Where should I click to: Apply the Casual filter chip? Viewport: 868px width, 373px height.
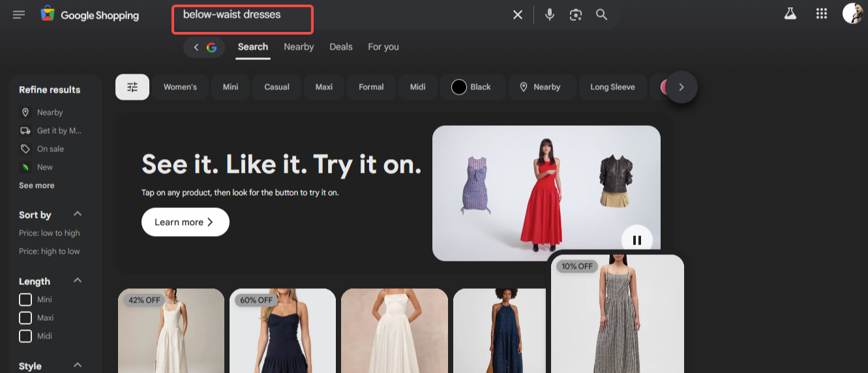coord(277,87)
